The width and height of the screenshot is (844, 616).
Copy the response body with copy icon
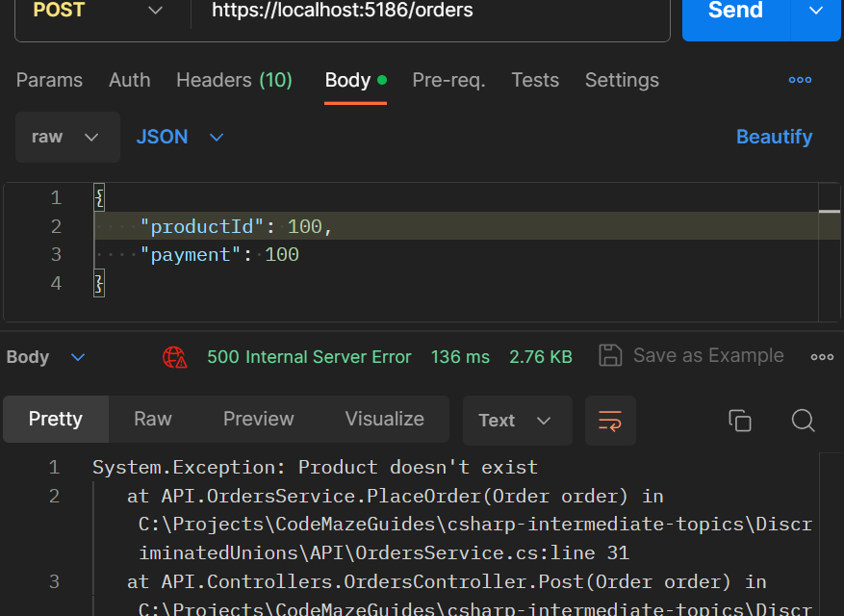click(739, 420)
